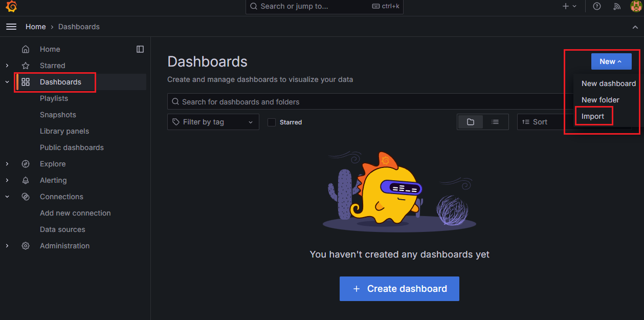Toggle the Starred checkbox

coord(272,122)
